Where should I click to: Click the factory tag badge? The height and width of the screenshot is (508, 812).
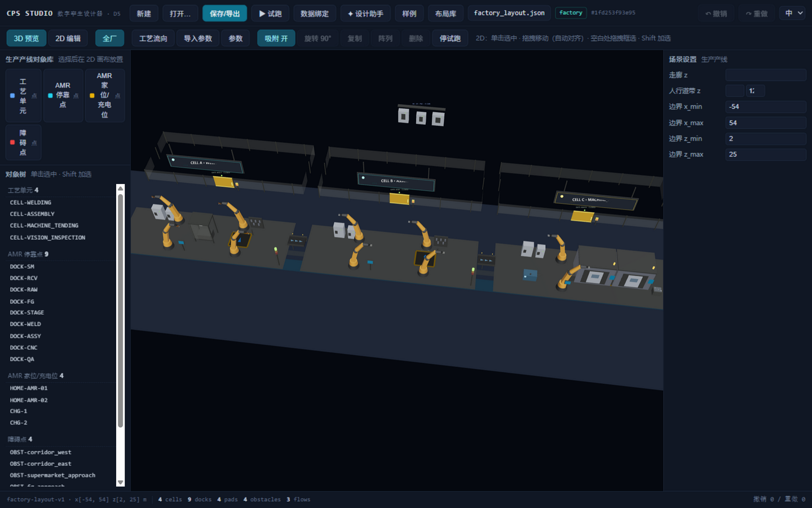coord(571,12)
